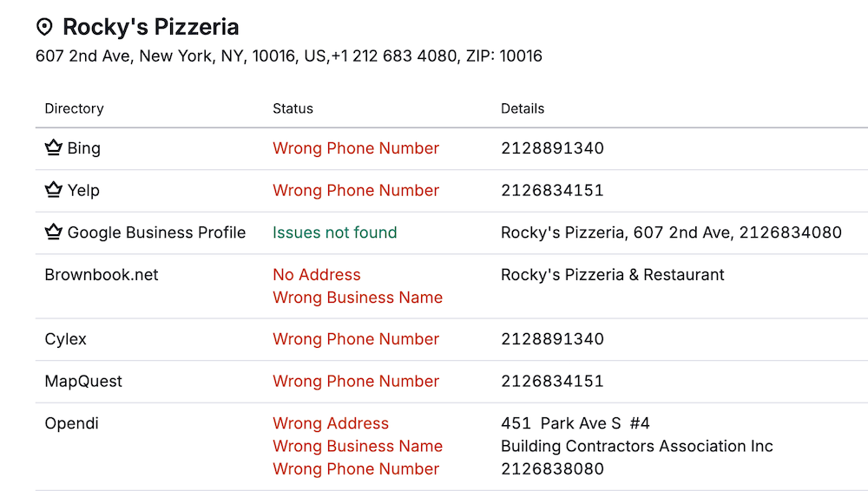Click the location pin icon beside Rocky's Pizzeria

(x=44, y=28)
